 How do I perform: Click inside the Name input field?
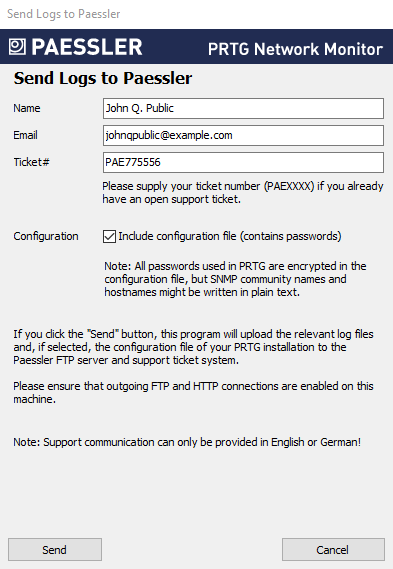click(243, 108)
